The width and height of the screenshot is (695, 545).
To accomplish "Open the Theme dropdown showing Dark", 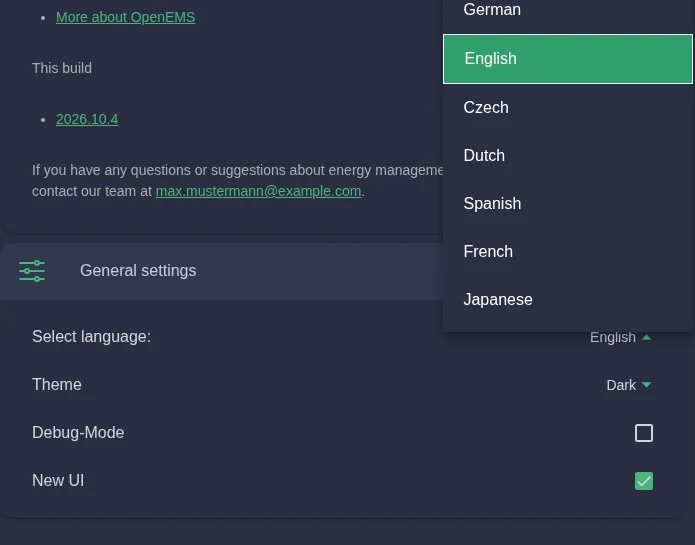I will point(629,385).
